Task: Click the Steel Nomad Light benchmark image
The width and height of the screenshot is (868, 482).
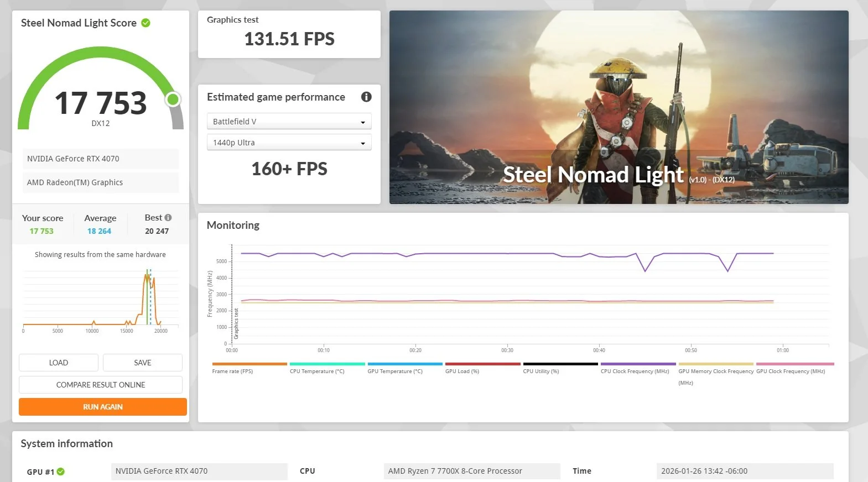Action: 619,107
